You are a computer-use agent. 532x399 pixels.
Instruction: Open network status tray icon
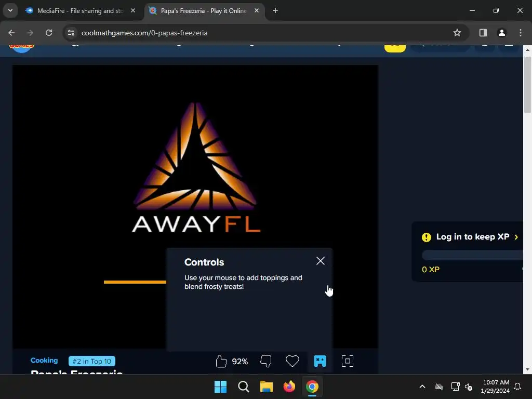[x=455, y=387]
